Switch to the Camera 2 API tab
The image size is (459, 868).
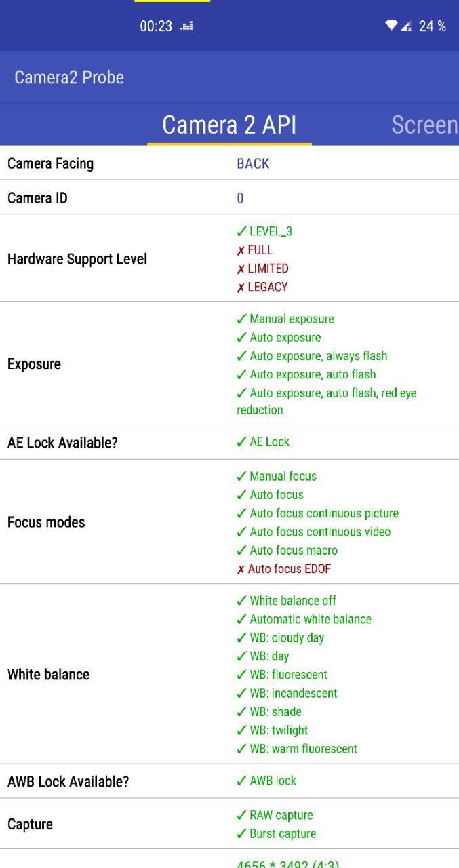click(x=229, y=125)
